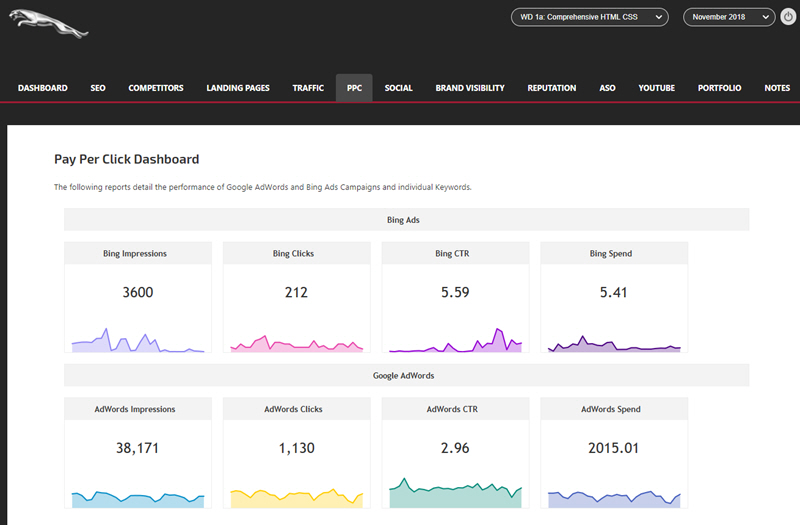
Task: Go to the Portfolio tab
Action: [x=720, y=88]
